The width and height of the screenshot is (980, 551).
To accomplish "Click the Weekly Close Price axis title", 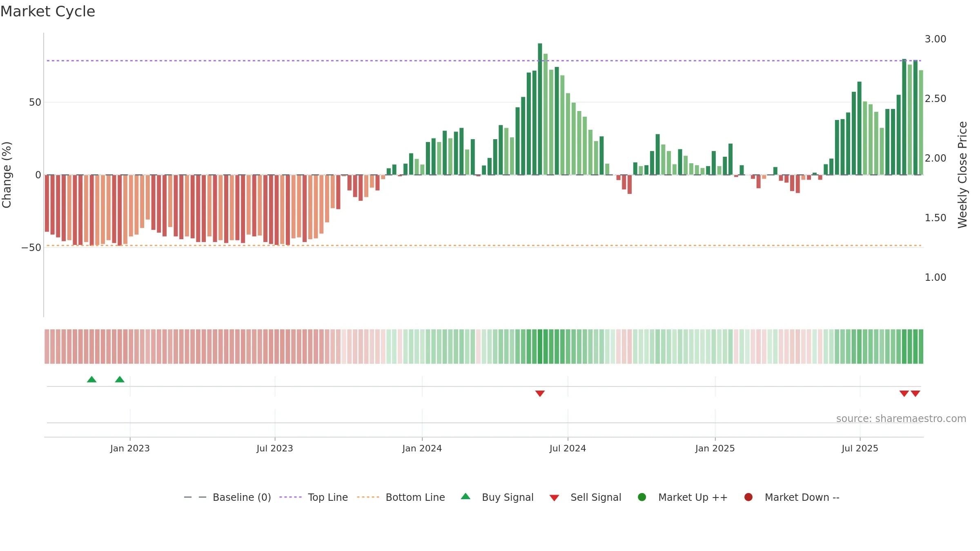I will point(962,175).
